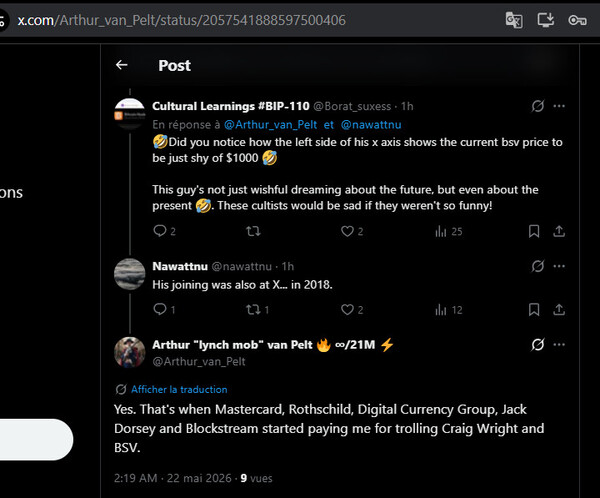This screenshot has width=600, height=498.
Task: Open Google Translate icon in the address bar
Action: click(x=514, y=20)
